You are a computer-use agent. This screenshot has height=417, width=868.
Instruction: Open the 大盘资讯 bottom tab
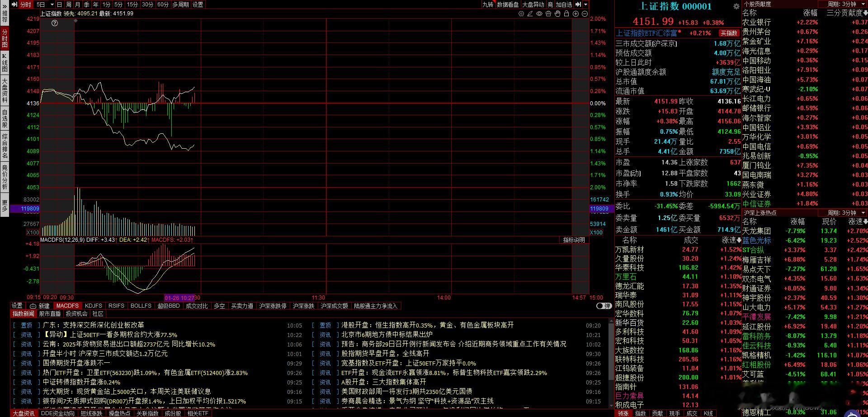click(x=24, y=413)
